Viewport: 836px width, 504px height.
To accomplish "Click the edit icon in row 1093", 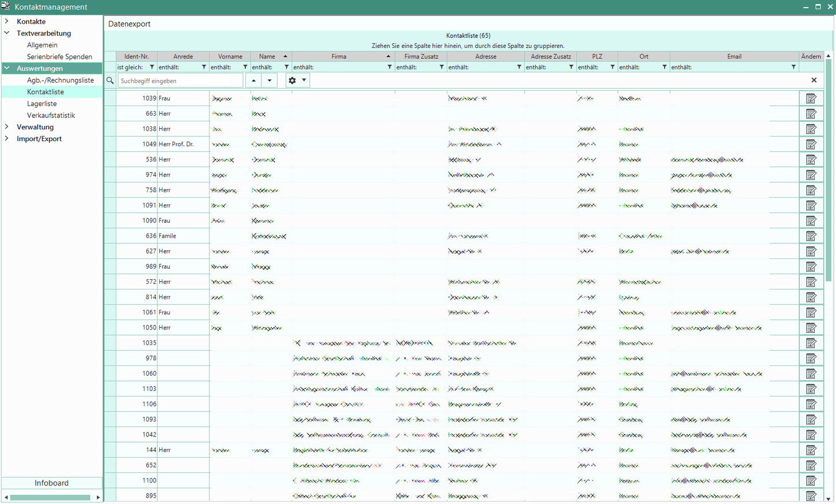I will pos(811,420).
